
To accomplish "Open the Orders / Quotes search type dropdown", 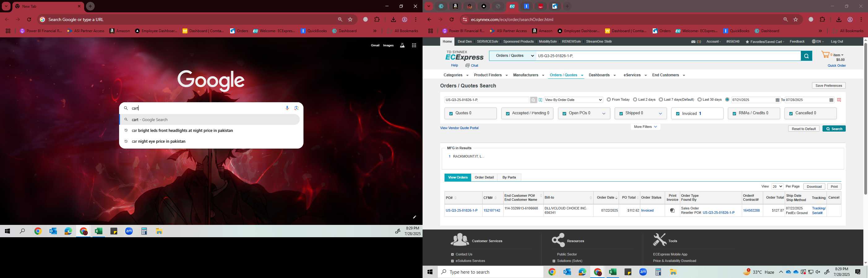I will pyautogui.click(x=513, y=56).
